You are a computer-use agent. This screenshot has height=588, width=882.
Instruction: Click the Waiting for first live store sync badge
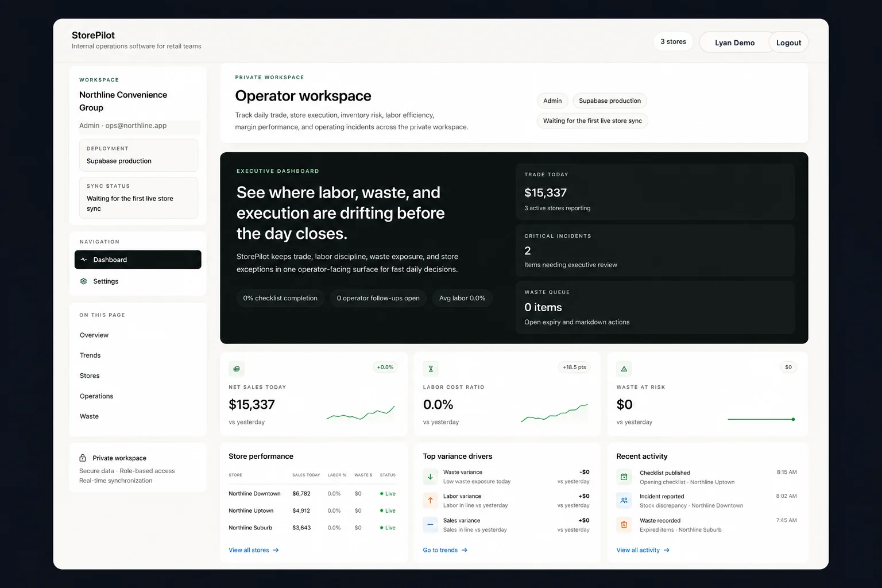click(593, 121)
